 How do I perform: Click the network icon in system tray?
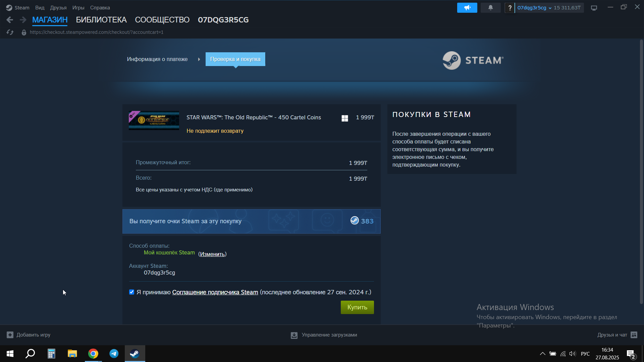(x=563, y=354)
